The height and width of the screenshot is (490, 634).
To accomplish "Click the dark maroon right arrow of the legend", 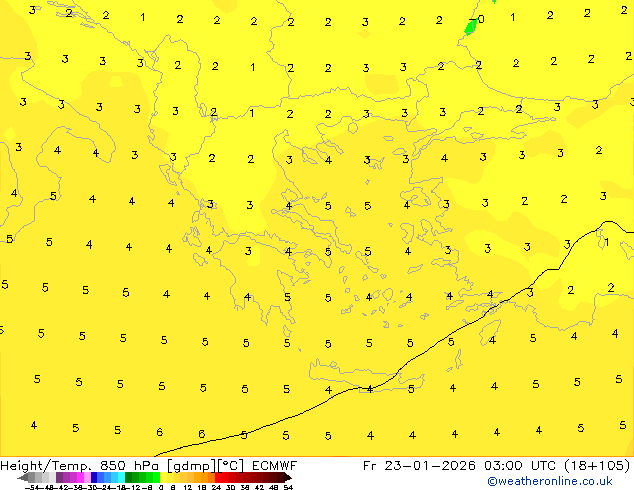I will pos(288,477).
